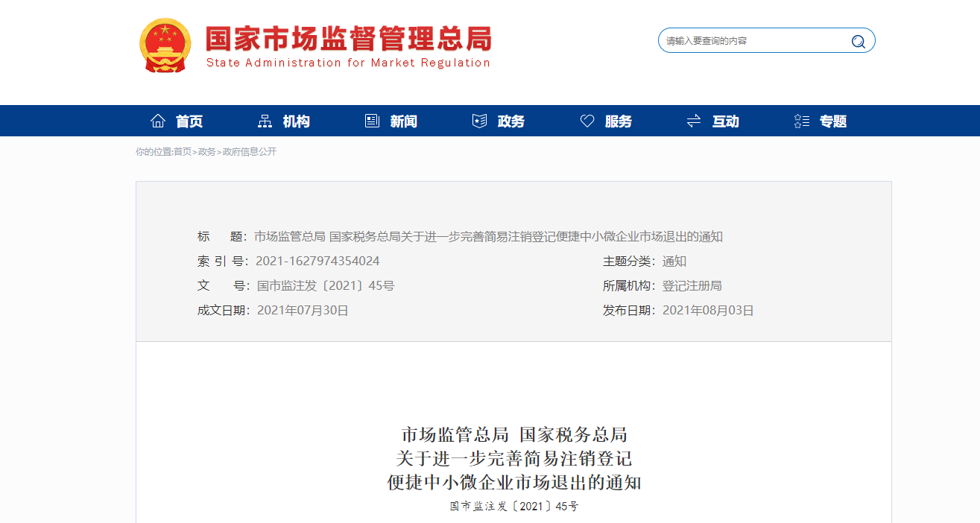This screenshot has width=980, height=523.
Task: Select document number 国市监注发〔2021〕45号 in the info table
Action: point(326,286)
